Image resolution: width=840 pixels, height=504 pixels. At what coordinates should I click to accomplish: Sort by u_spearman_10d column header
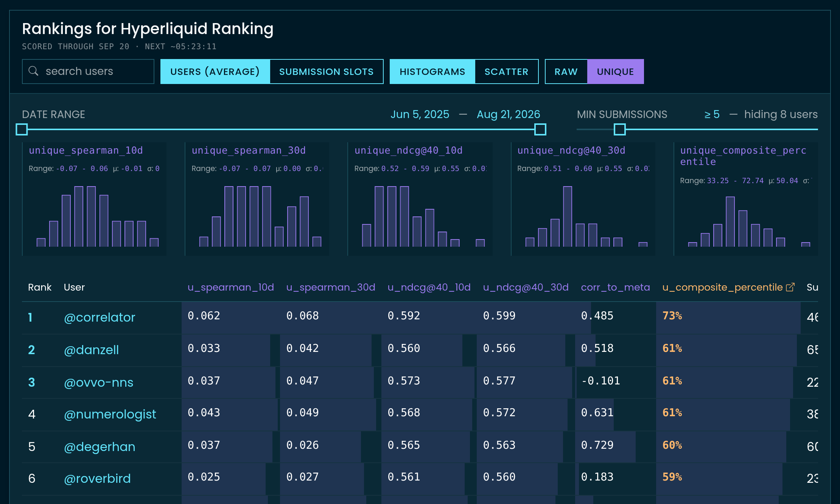(231, 287)
